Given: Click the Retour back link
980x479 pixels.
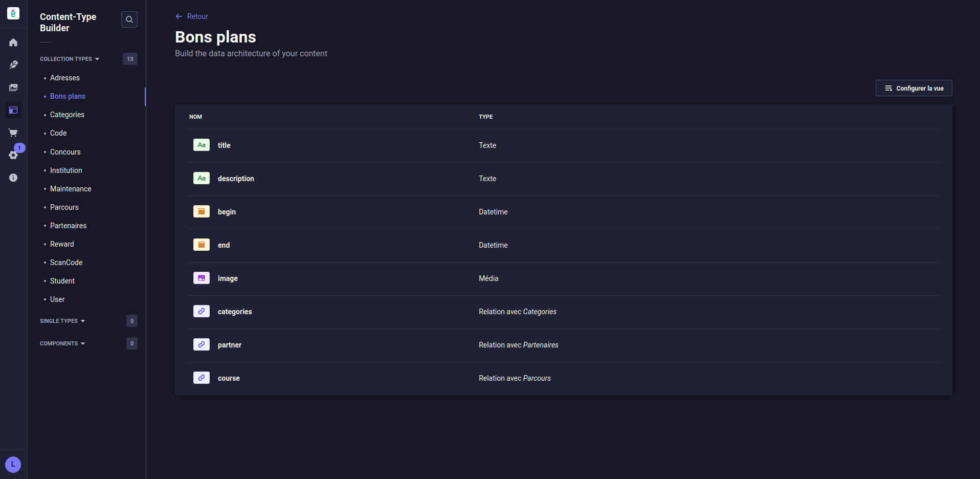Looking at the screenshot, I should point(191,16).
